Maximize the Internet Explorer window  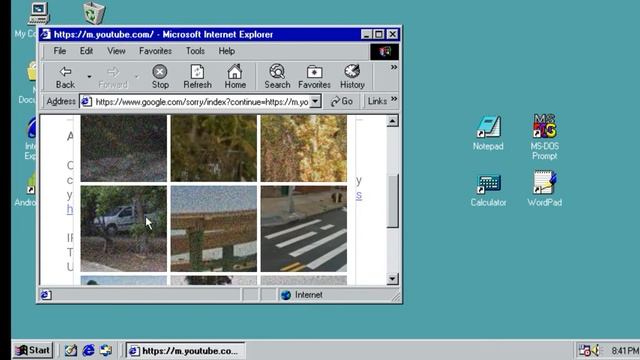pyautogui.click(x=379, y=34)
